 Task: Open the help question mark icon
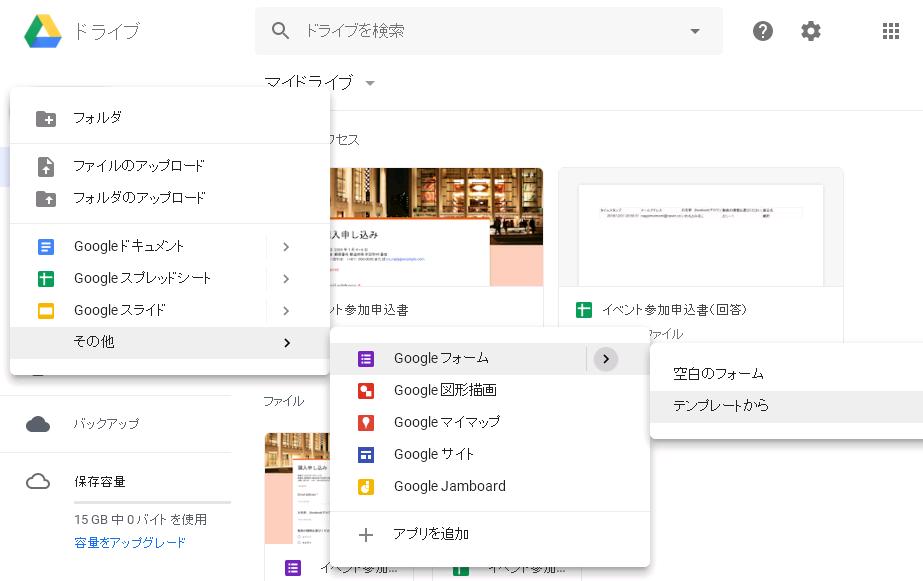coord(763,31)
